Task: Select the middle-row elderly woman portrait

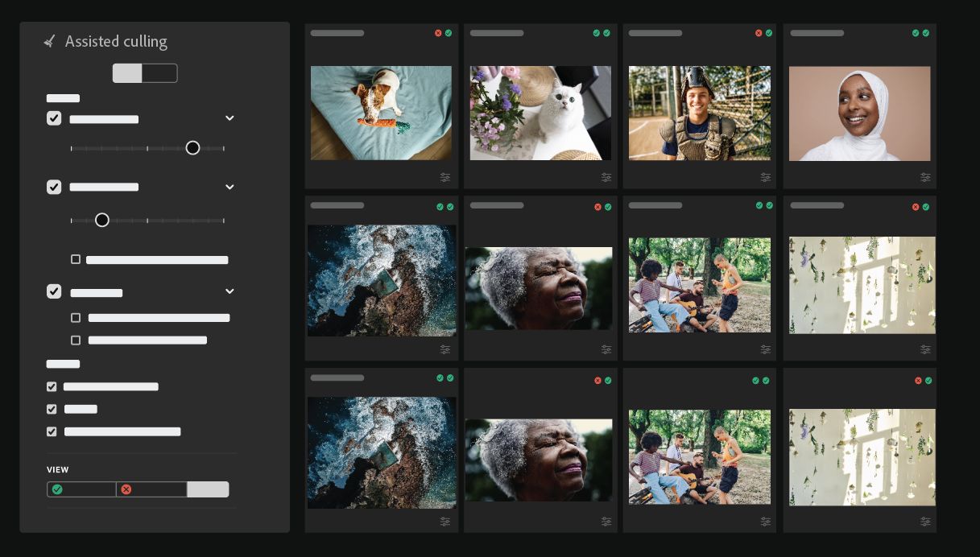Action: [x=539, y=288]
